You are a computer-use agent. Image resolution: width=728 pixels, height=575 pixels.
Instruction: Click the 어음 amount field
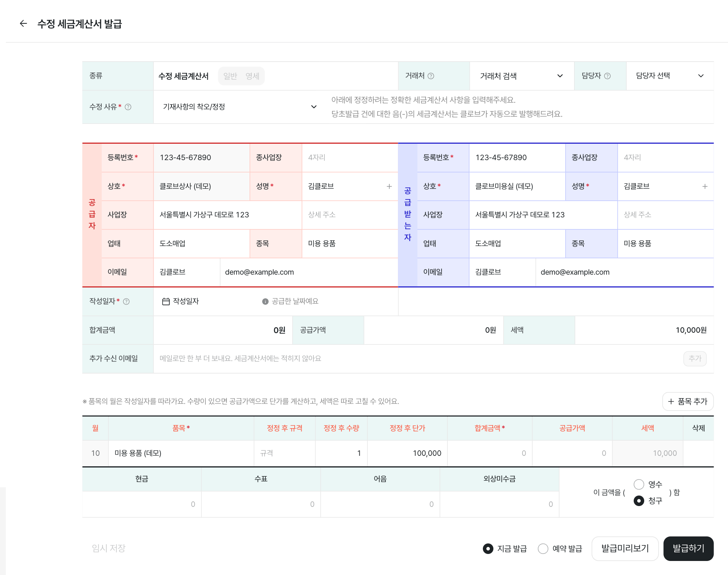380,504
